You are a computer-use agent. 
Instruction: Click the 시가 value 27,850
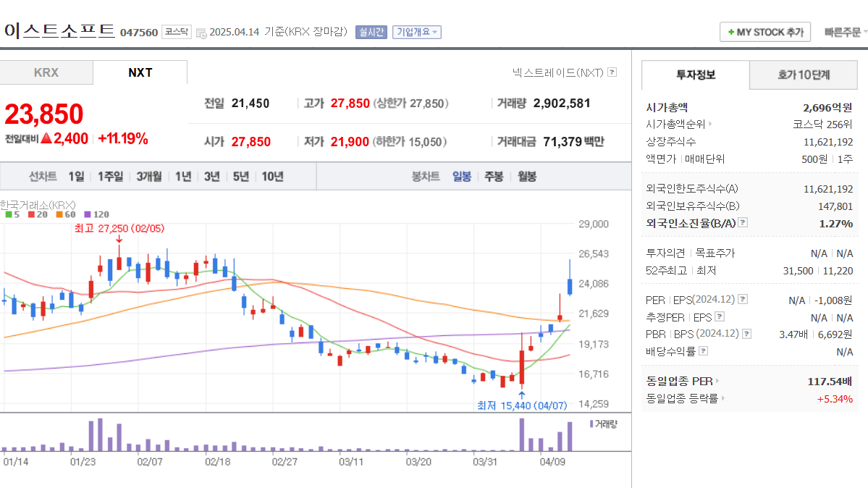pyautogui.click(x=250, y=142)
